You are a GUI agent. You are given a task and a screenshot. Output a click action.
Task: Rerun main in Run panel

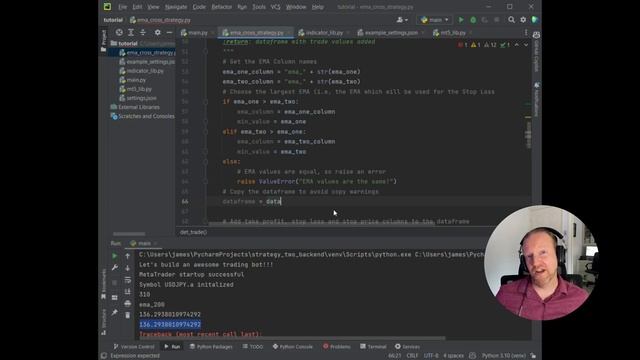(115, 256)
